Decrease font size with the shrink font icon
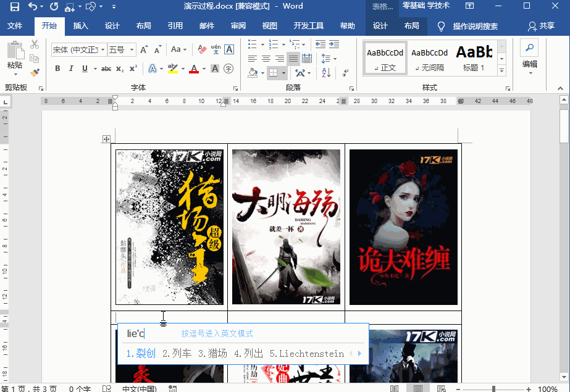 click(x=157, y=49)
